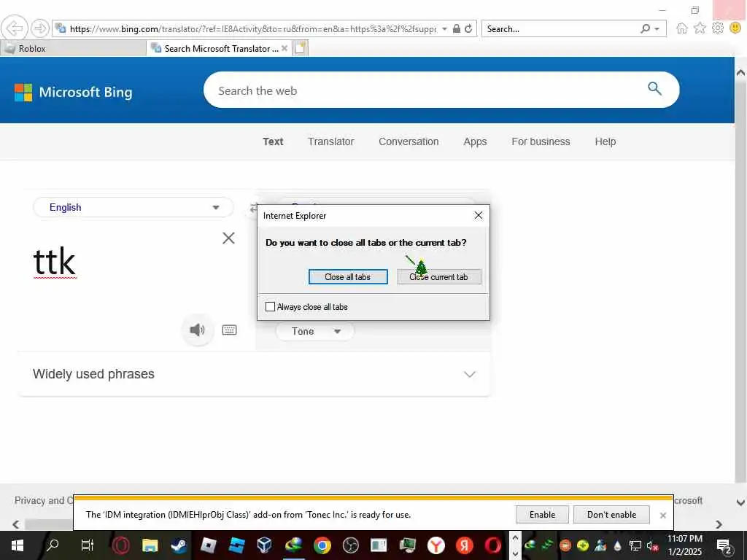Open the security lock icon in address bar
The height and width of the screenshot is (560, 747).
tap(457, 28)
